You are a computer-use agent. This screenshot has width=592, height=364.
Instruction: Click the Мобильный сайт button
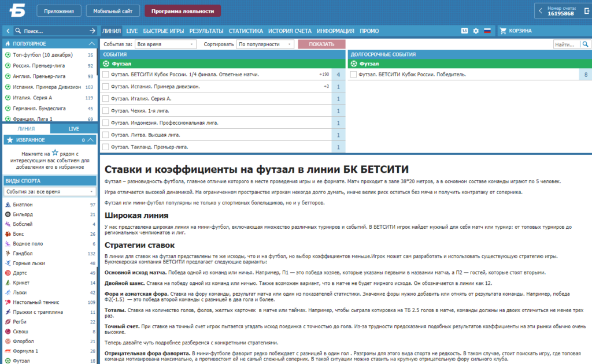pyautogui.click(x=113, y=11)
